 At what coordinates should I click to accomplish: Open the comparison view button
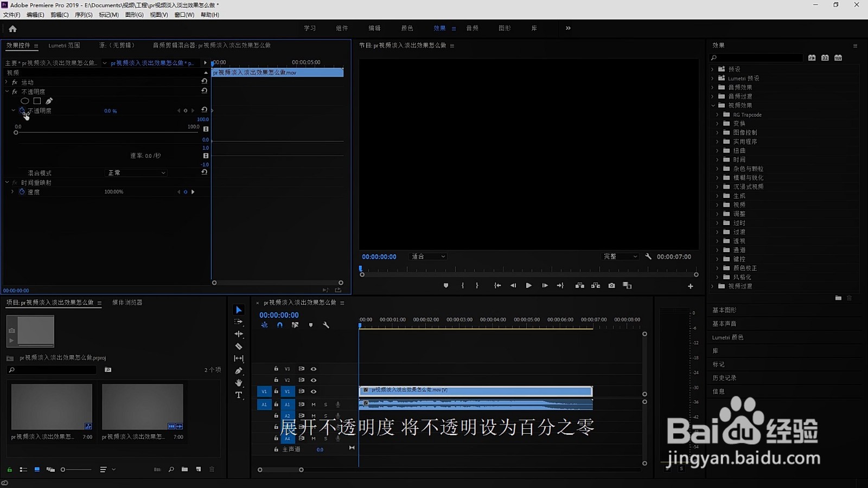pos(628,286)
